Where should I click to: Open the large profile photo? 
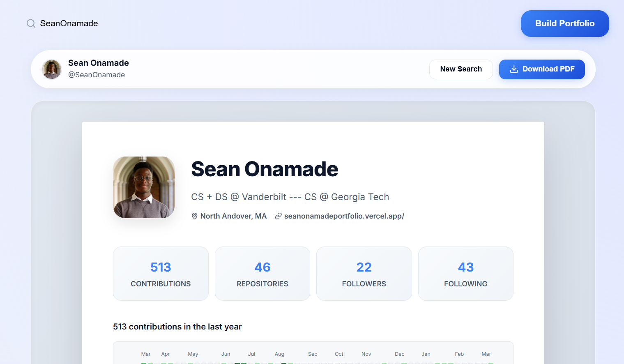144,187
